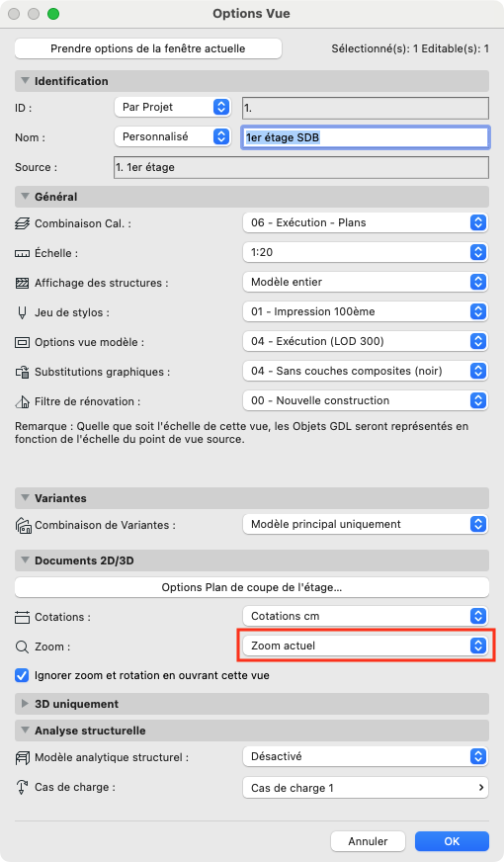Click the Combinaison Cal. layers icon
Screen dimensions: 504x862
pos(22,223)
